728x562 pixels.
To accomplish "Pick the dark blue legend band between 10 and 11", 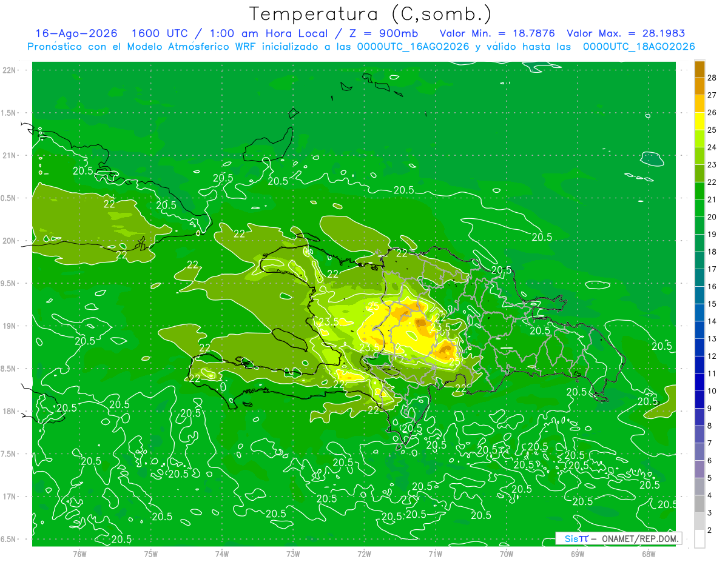I will (699, 382).
